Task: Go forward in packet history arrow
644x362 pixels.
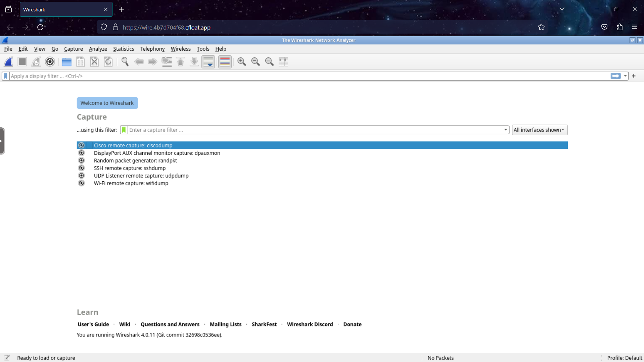Action: point(152,62)
